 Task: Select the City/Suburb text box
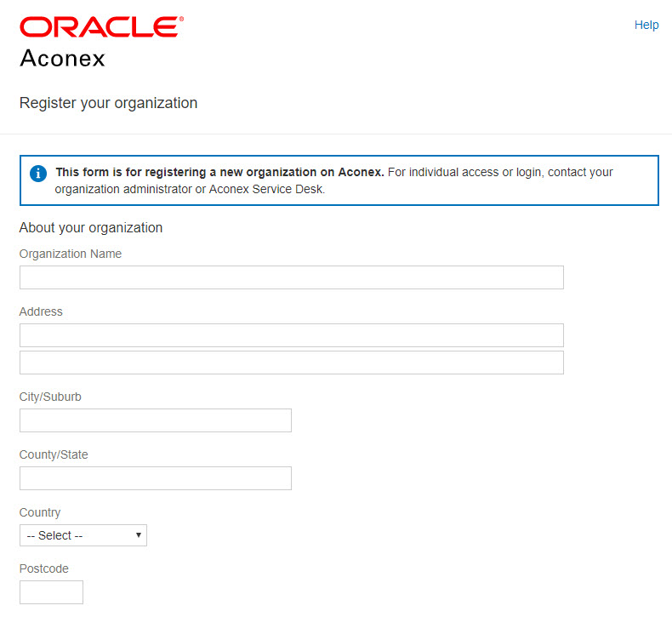coord(155,420)
